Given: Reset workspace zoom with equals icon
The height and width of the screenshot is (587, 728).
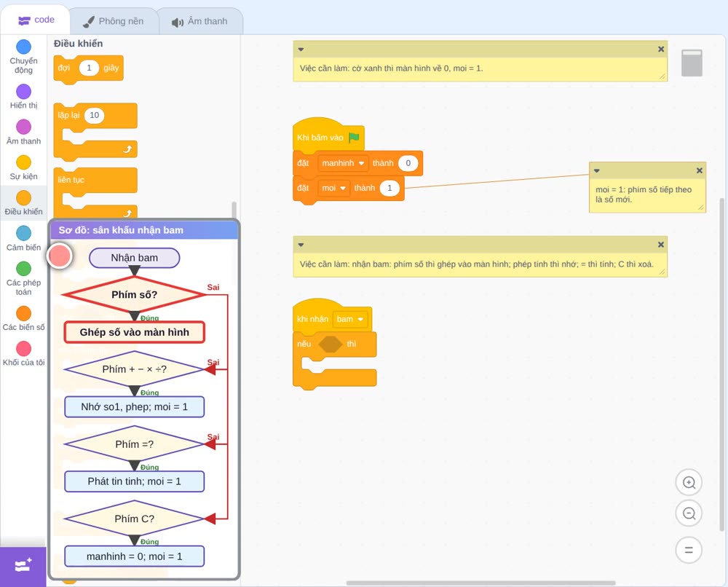Looking at the screenshot, I should (689, 550).
